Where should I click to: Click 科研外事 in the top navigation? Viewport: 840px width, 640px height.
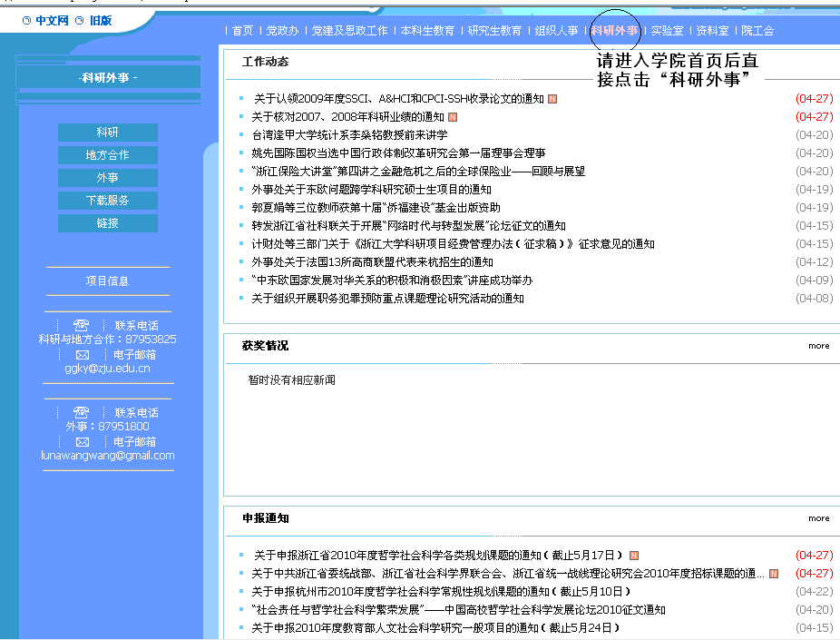pyautogui.click(x=614, y=31)
